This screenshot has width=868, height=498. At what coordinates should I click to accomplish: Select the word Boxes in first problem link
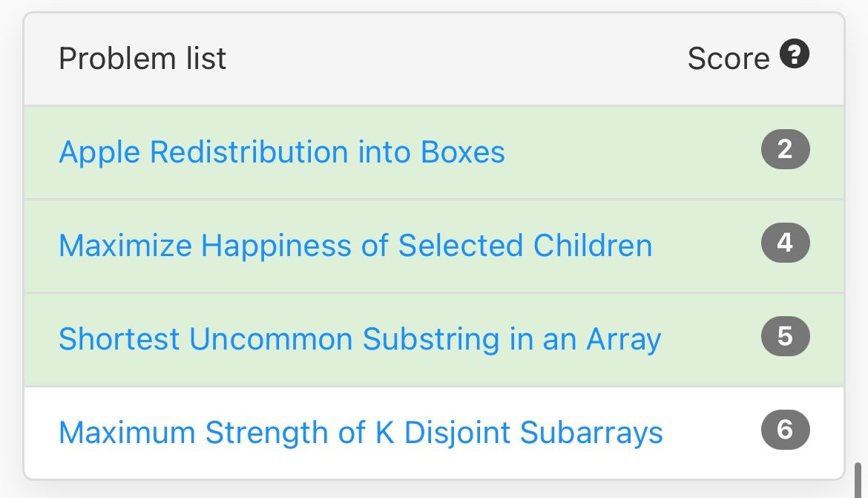point(463,152)
